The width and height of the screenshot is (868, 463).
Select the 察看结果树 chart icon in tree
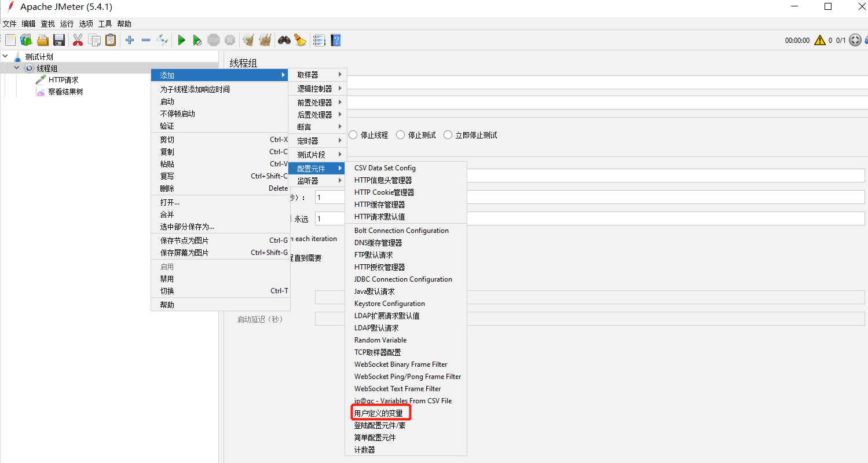click(x=41, y=92)
